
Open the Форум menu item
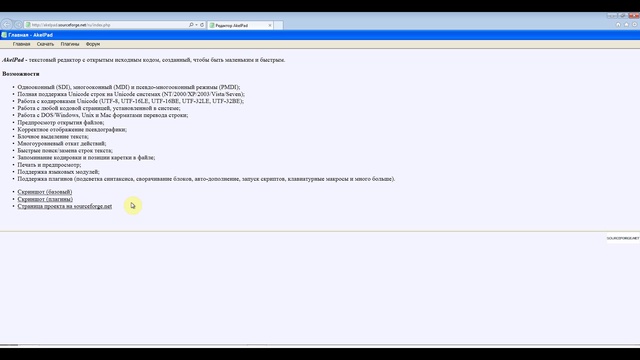[93, 44]
